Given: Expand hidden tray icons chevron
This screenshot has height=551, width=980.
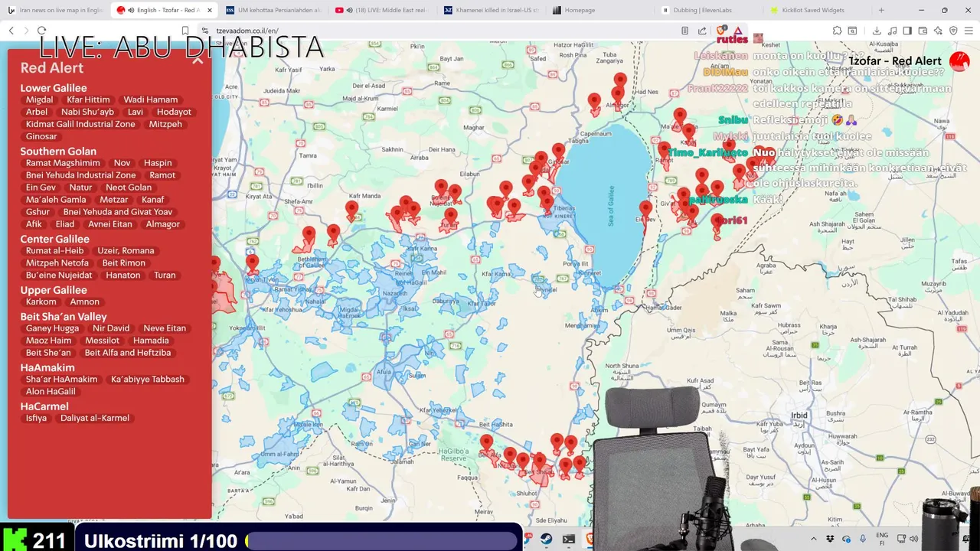Looking at the screenshot, I should click(x=814, y=539).
